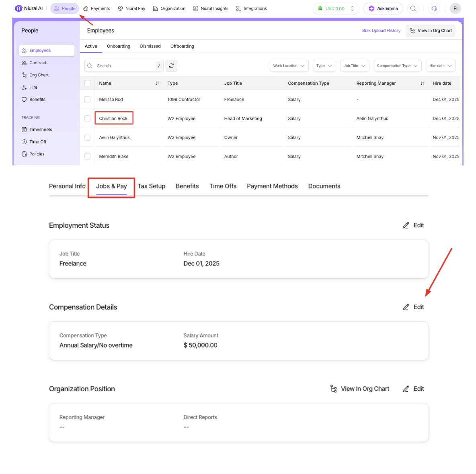The image size is (476, 474).
Task: Expand the Work Location filter
Action: (x=289, y=66)
